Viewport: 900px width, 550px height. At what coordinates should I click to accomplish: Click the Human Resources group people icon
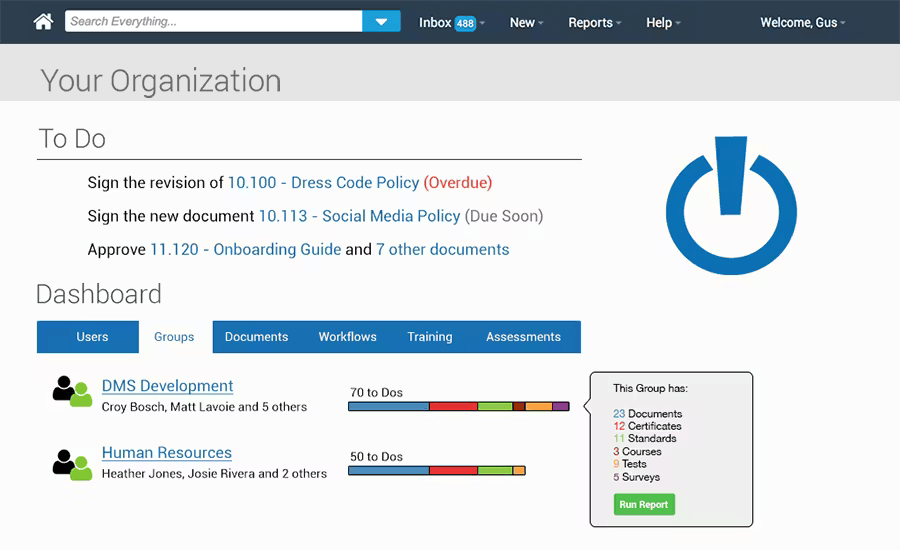(72, 463)
